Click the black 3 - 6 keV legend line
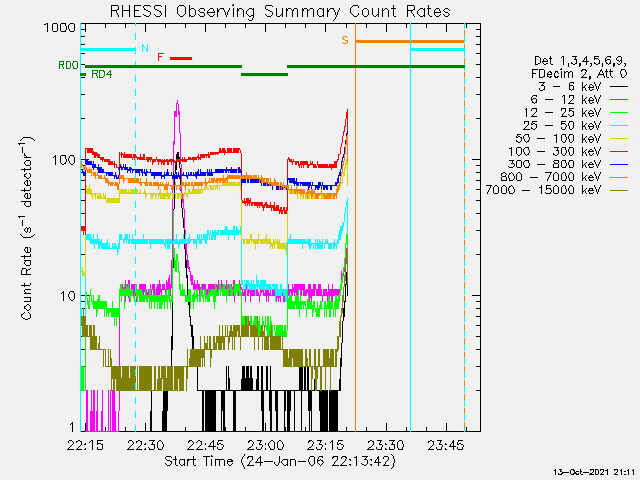640x480 pixels. 619,87
